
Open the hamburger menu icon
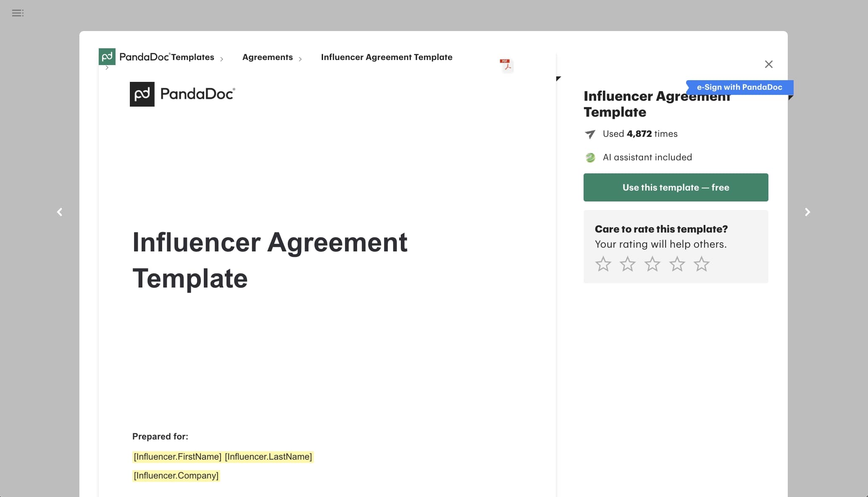pos(18,13)
